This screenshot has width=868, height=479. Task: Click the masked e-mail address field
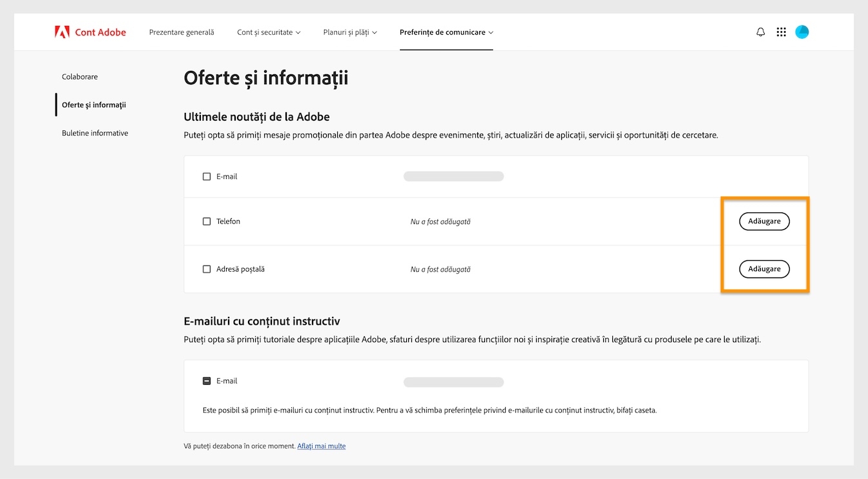coord(453,176)
